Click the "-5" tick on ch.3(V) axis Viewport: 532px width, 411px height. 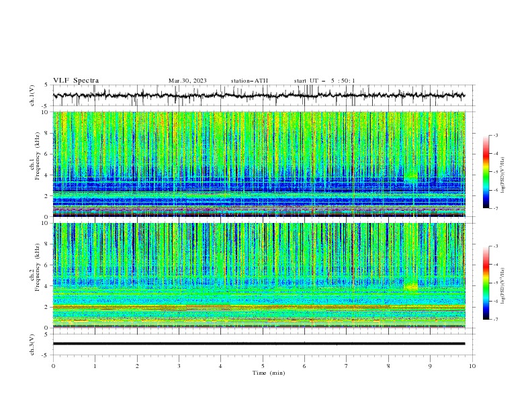tap(45, 355)
